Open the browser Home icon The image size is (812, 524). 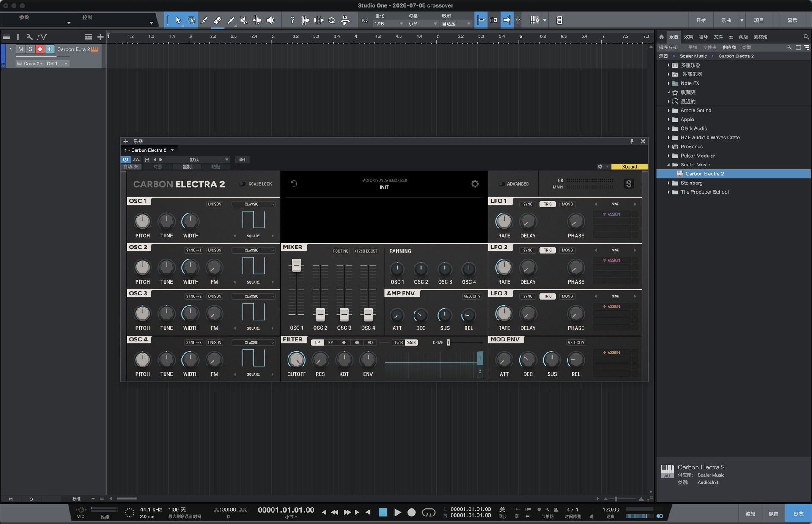tap(661, 37)
